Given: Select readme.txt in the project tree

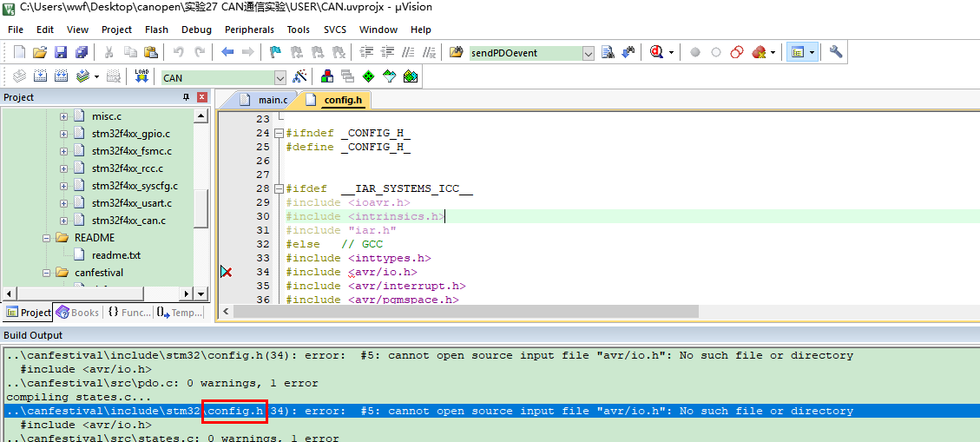Looking at the screenshot, I should point(115,255).
